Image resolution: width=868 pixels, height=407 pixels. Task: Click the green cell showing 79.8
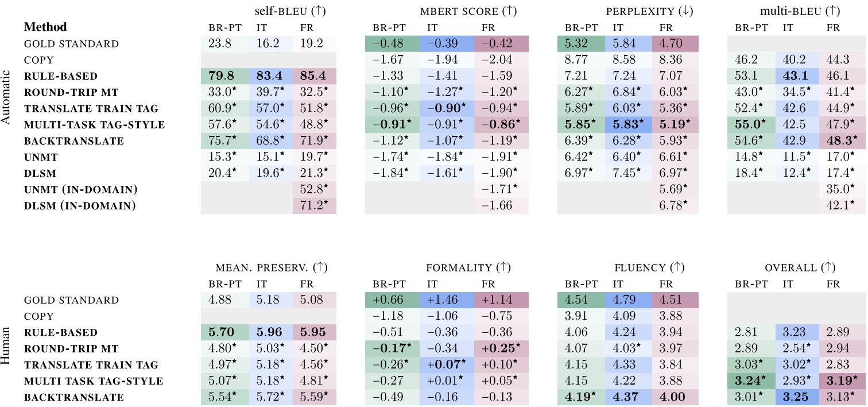coord(222,76)
